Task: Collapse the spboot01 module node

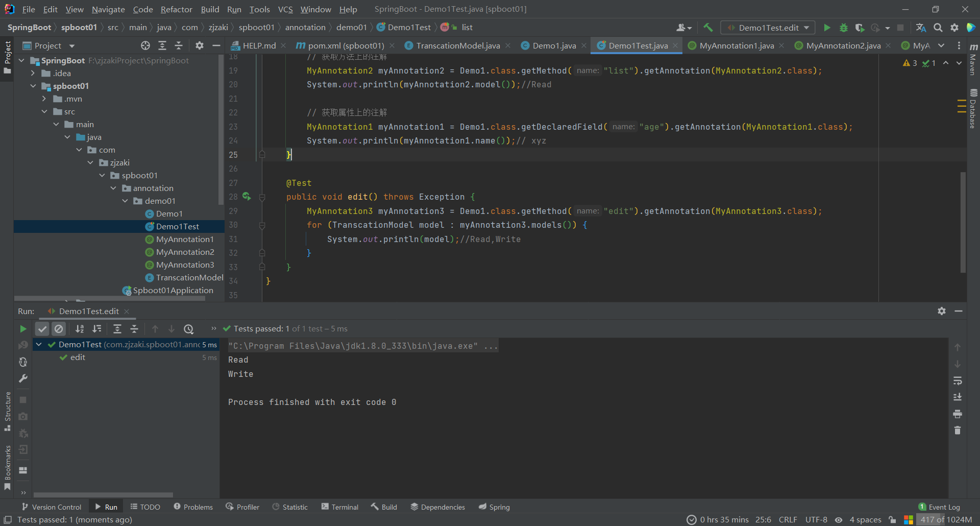Action: (33, 86)
